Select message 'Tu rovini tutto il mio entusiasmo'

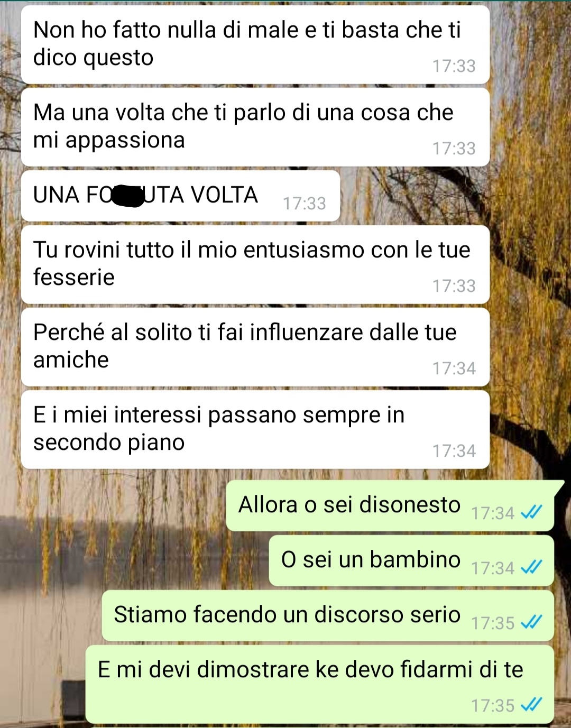tap(255, 264)
